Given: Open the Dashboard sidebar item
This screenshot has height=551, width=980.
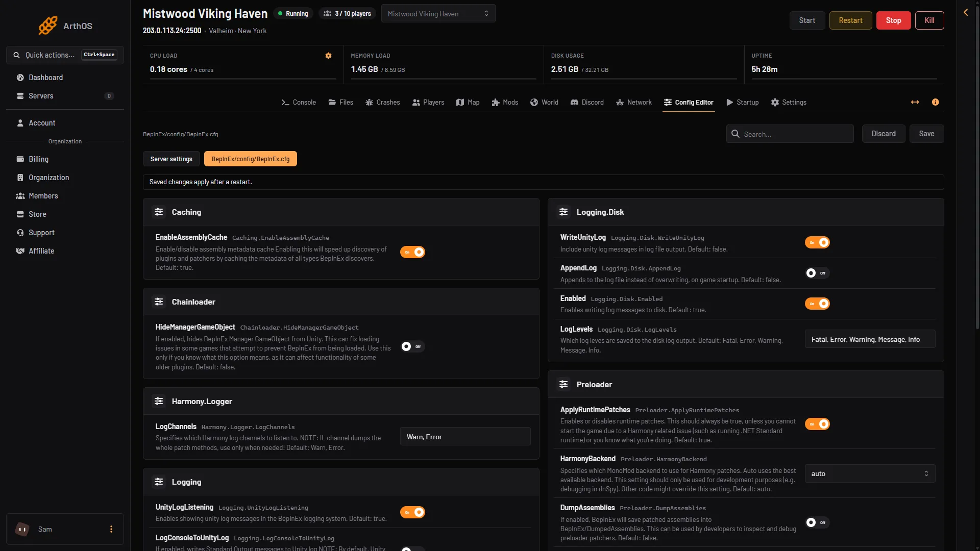Looking at the screenshot, I should [x=65, y=78].
